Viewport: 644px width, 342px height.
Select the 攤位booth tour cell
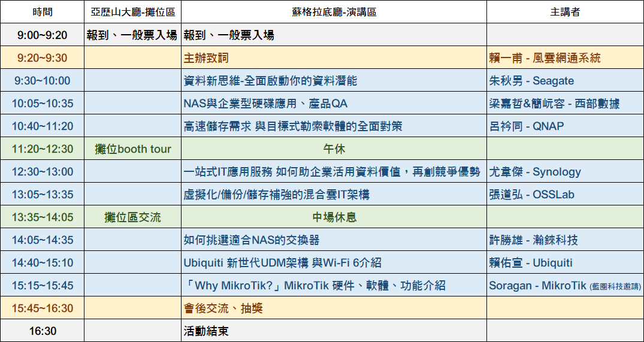(132, 149)
